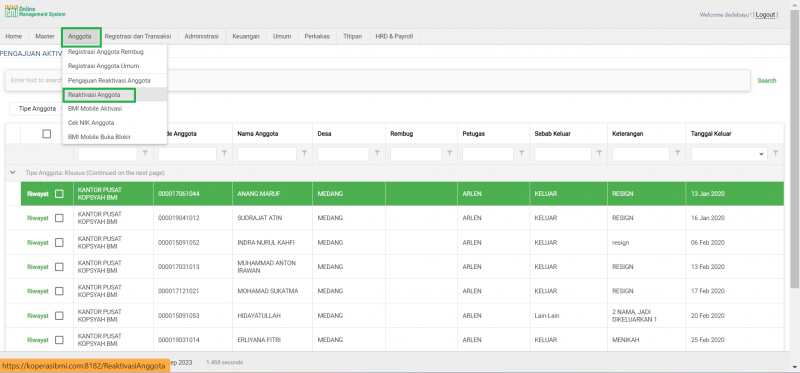Check the box for MOHAMAD SUKATMA row
800x373 pixels.
[x=59, y=291]
